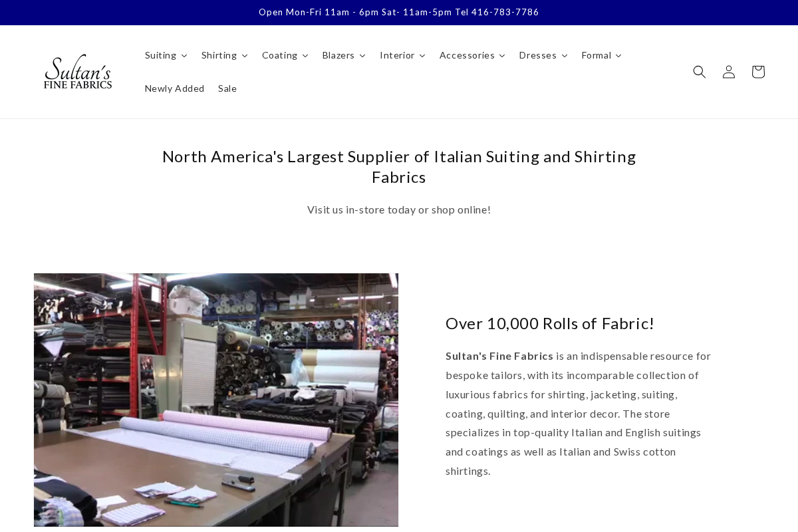
Task: Click the account log in icon
Action: (x=729, y=72)
